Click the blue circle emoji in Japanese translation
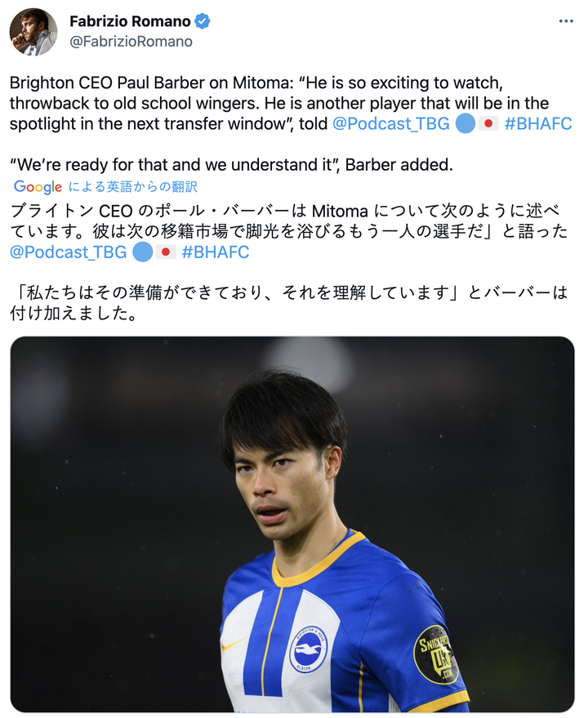 142,252
